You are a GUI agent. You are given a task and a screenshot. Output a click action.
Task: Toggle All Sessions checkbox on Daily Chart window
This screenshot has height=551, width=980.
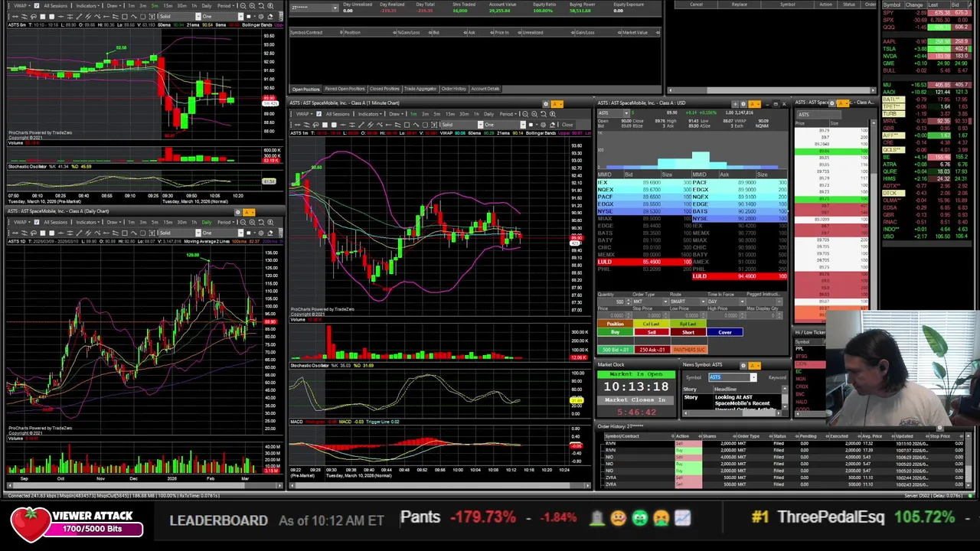(37, 222)
